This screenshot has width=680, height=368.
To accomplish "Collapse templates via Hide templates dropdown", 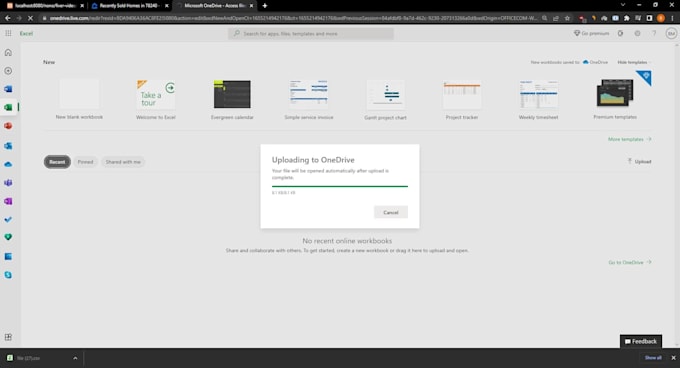I will pos(634,62).
